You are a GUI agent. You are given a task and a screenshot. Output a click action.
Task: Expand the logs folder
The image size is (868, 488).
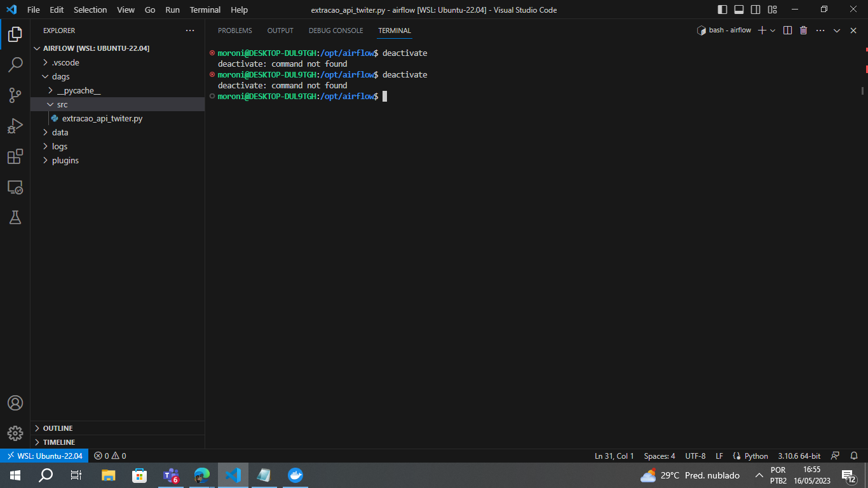point(118,146)
